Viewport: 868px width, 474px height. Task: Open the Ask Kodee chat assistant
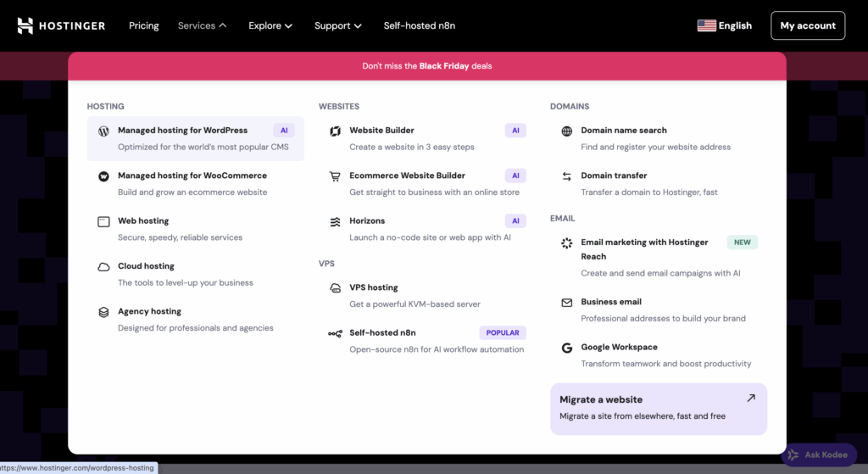pyautogui.click(x=817, y=454)
